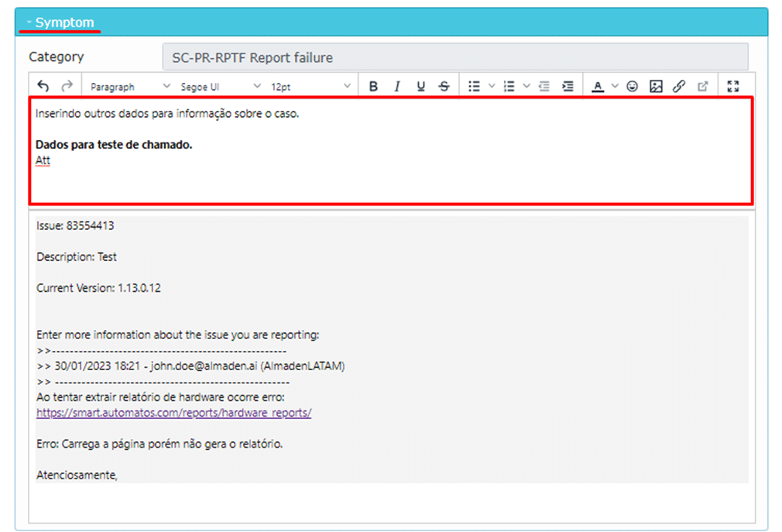This screenshot has height=532, width=782.
Task: Insert a hyperlink via link icon
Action: [x=679, y=87]
